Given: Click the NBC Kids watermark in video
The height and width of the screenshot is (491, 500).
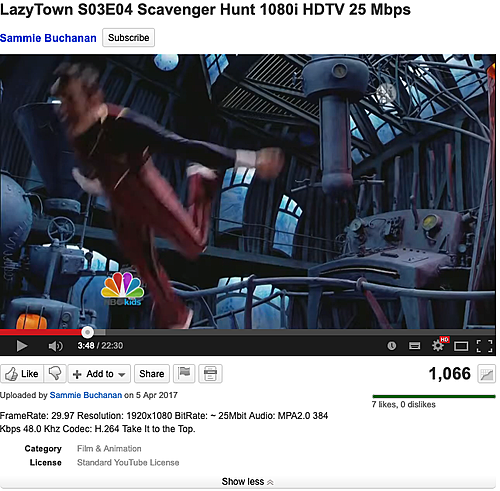Looking at the screenshot, I should 123,289.
